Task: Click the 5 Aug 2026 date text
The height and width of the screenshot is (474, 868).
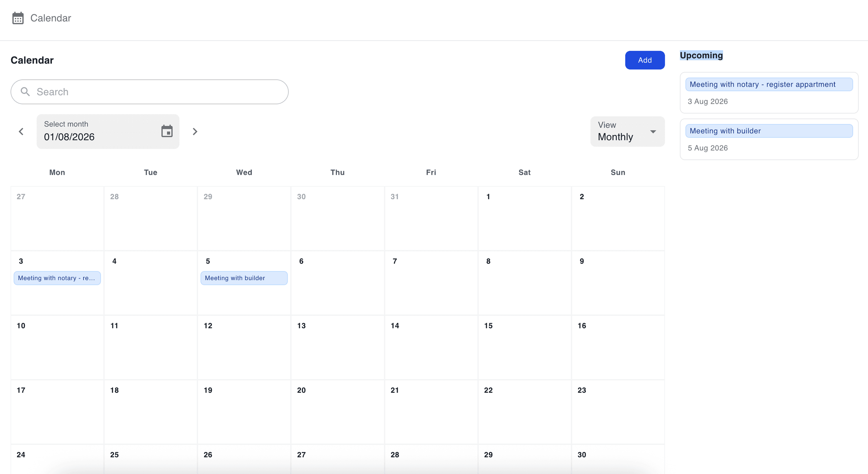Action: [x=708, y=148]
